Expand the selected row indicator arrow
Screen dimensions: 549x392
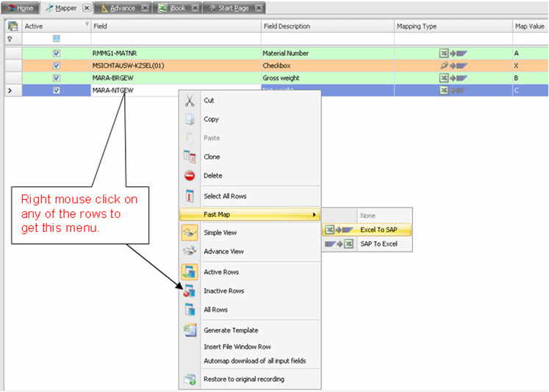tap(9, 90)
